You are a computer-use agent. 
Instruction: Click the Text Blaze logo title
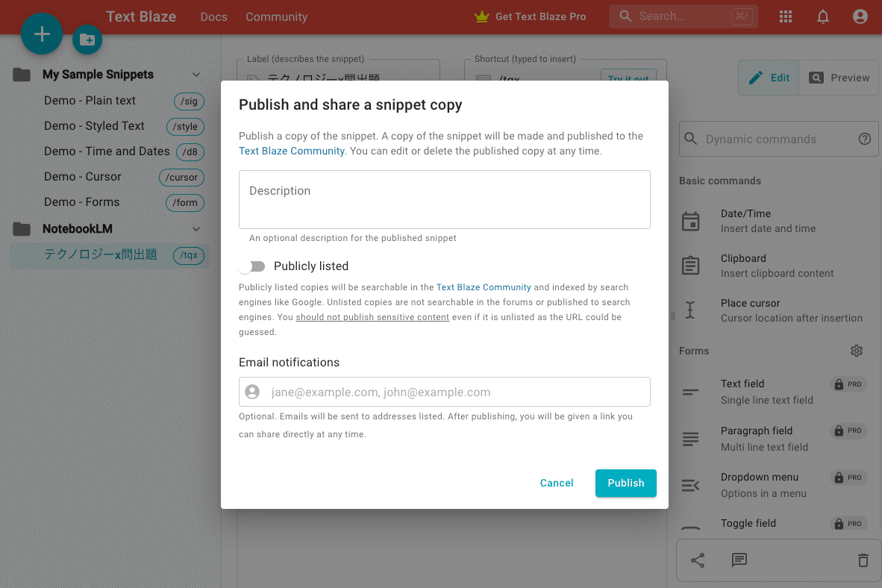click(x=141, y=16)
